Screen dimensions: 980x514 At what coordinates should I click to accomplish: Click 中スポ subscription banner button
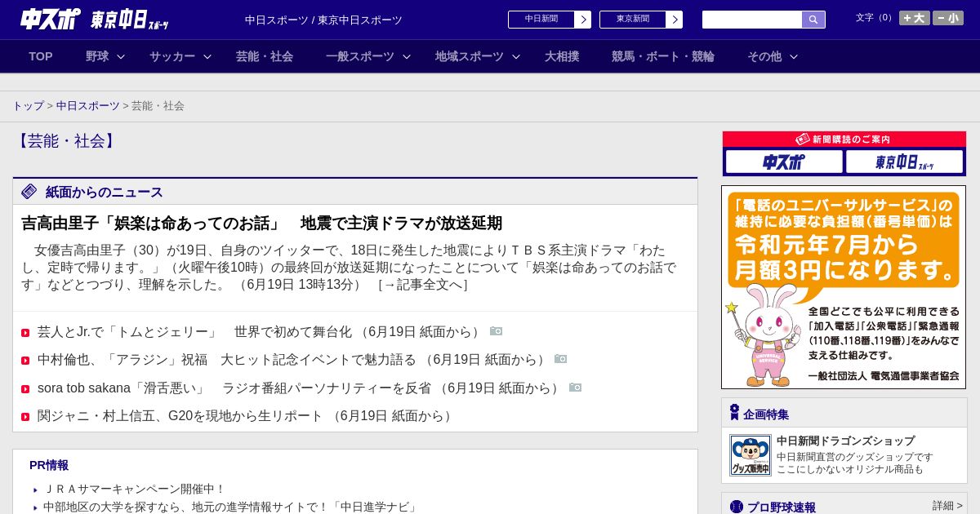(784, 162)
